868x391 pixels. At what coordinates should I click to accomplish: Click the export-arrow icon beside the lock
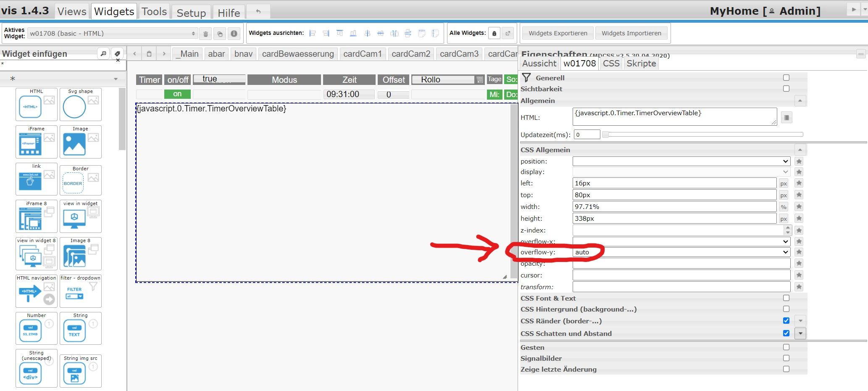point(508,33)
